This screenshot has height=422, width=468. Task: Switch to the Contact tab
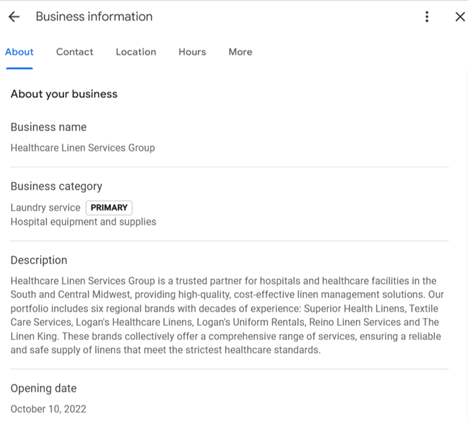point(75,52)
